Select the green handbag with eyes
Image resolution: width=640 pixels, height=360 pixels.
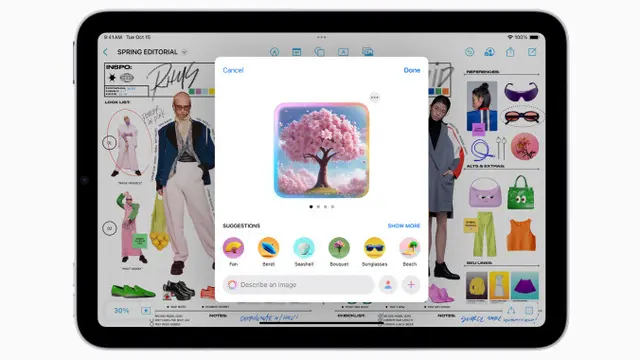(521, 193)
